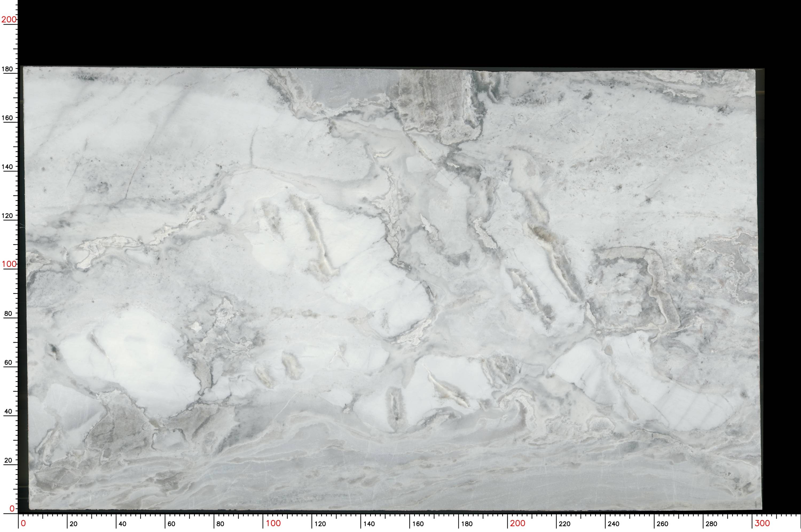Click the marble slab image
Viewport: 801px width, 532px height.
[392, 288]
